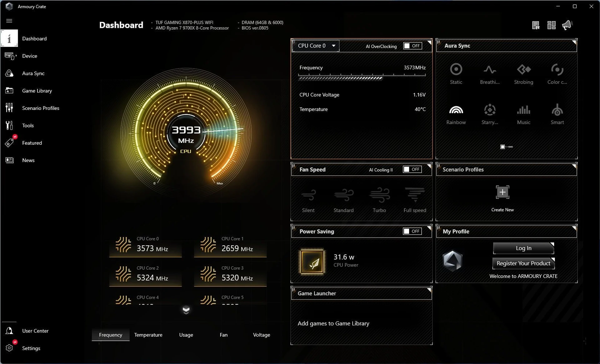600x364 pixels.
Task: Choose the Turbo fan mode
Action: pos(379,200)
